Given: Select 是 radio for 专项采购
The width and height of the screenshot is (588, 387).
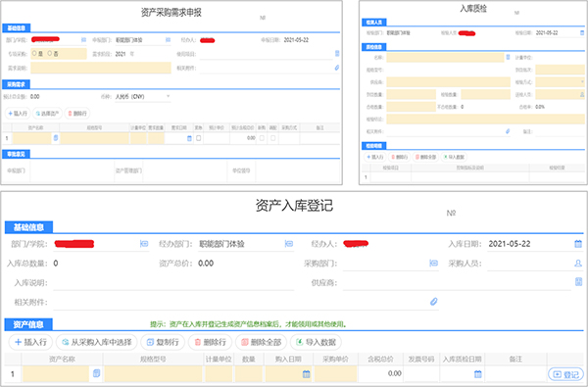Looking at the screenshot, I should [34, 54].
